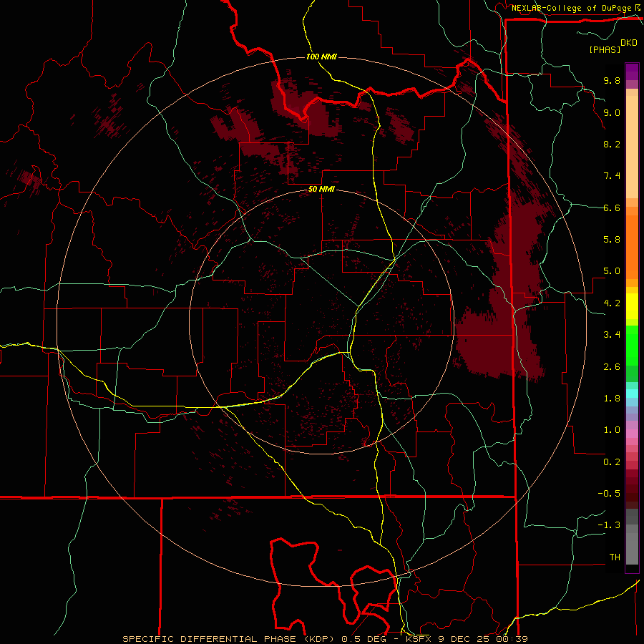The image size is (644, 644).
Task: Click the TH threshold legend label
Action: point(615,557)
